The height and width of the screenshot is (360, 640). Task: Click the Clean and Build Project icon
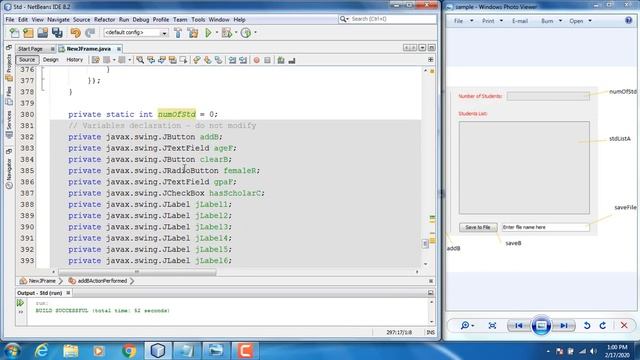point(193,33)
